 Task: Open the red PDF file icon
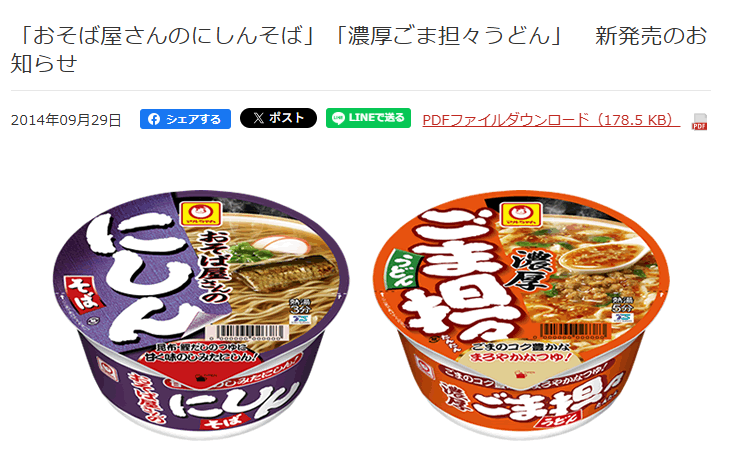click(x=699, y=121)
